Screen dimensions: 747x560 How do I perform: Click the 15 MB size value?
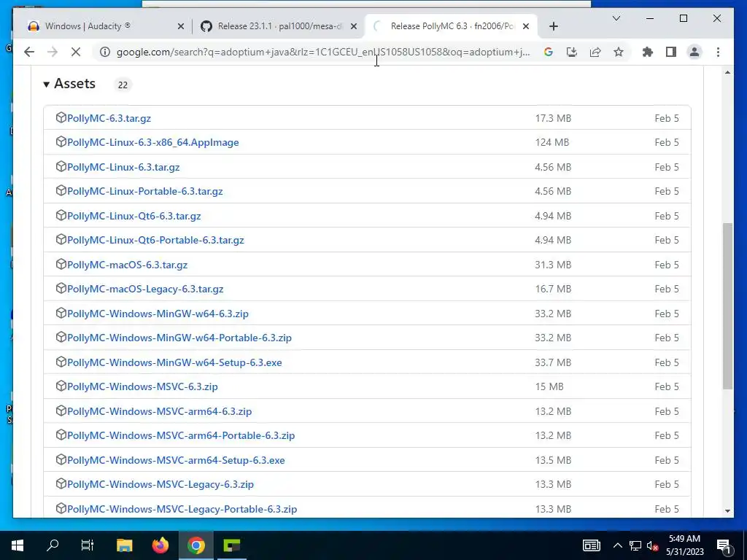tap(549, 386)
